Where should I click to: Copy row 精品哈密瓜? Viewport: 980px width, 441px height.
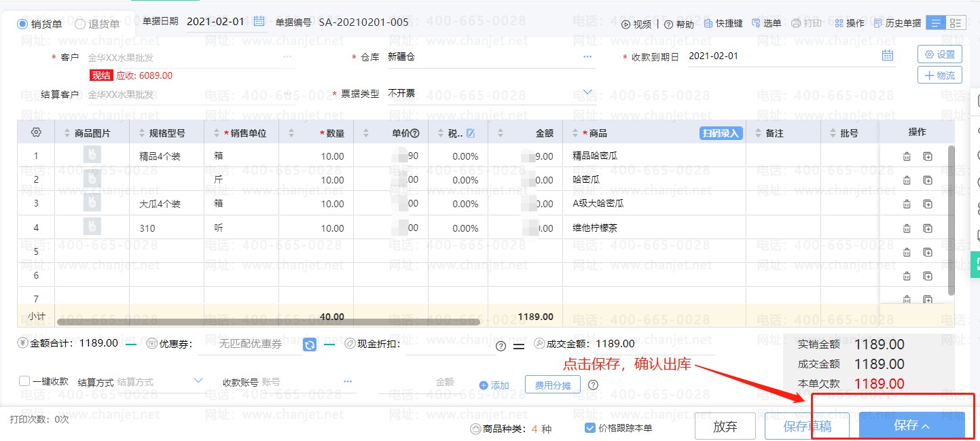click(928, 157)
